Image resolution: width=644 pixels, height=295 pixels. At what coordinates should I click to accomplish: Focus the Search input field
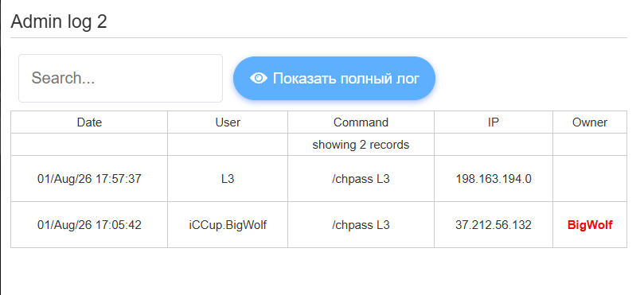click(121, 78)
